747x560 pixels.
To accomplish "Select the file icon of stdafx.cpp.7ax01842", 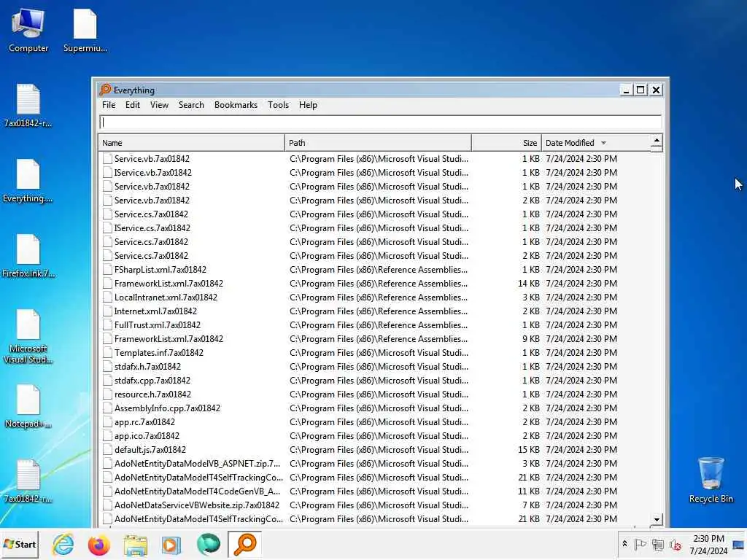I will [108, 381].
